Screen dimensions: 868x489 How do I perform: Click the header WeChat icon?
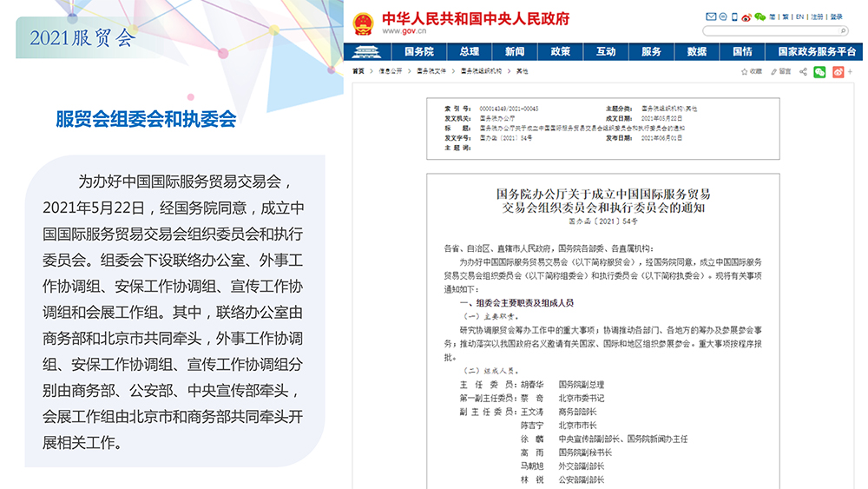point(760,17)
